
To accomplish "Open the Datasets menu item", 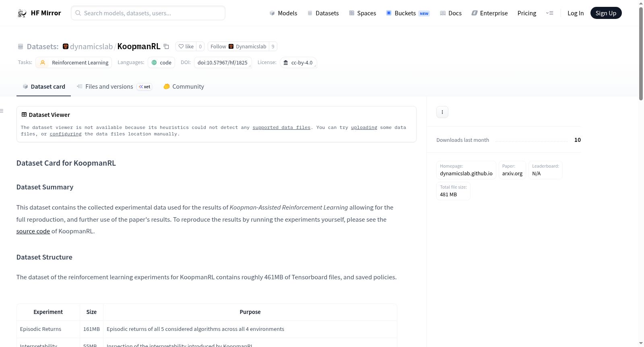I will (323, 13).
